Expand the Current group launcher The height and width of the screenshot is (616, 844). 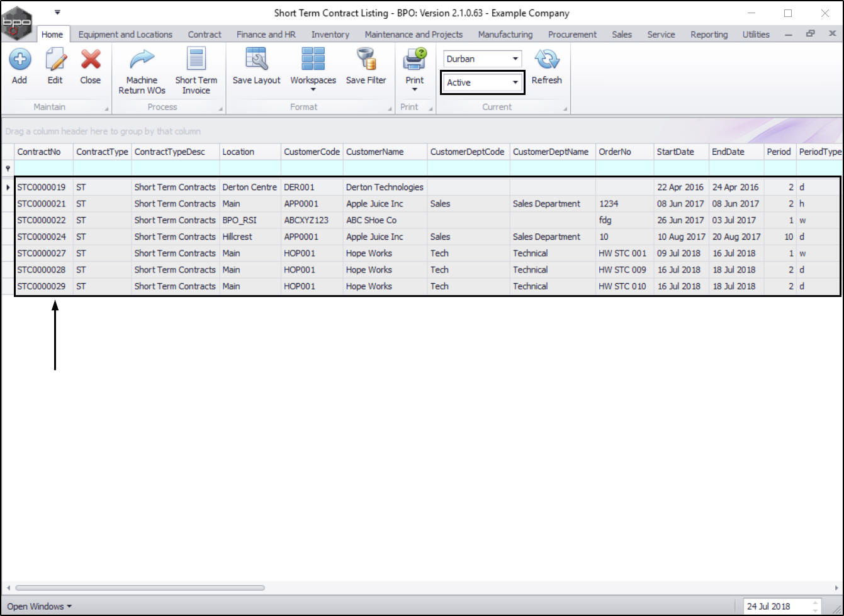click(x=565, y=109)
